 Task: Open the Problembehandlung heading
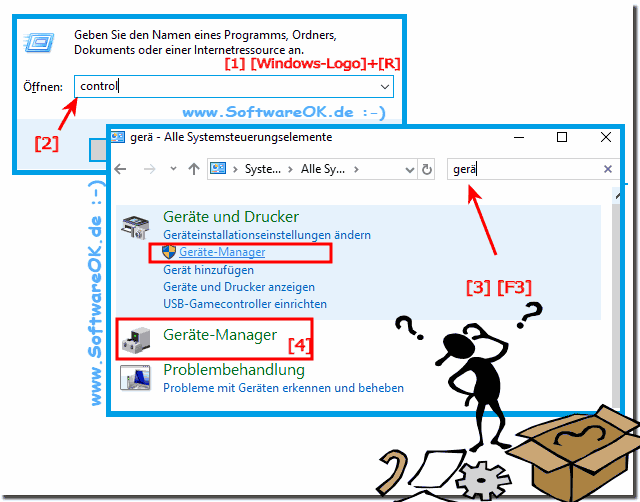point(234,370)
